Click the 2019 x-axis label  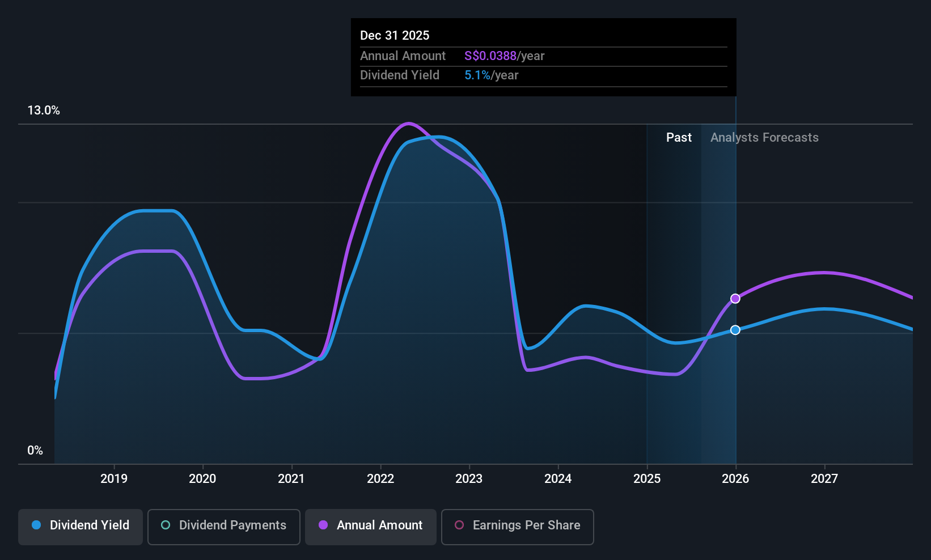point(114,478)
